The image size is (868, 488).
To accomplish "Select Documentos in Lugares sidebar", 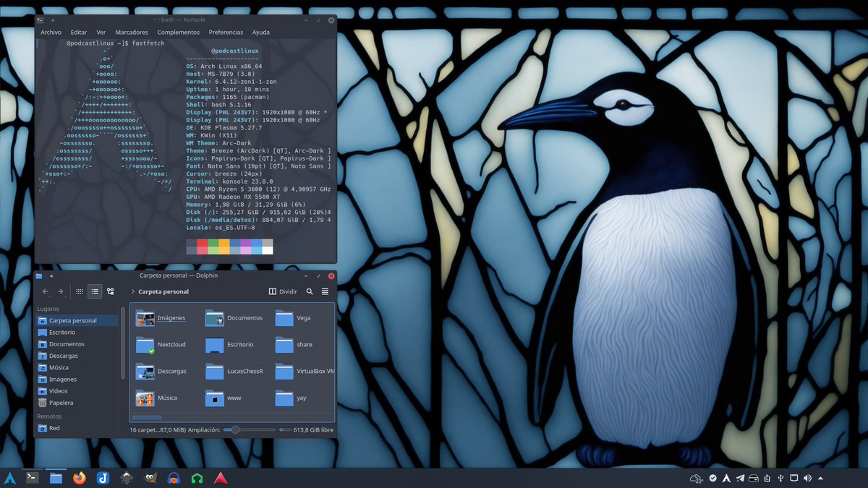I will tap(77, 344).
